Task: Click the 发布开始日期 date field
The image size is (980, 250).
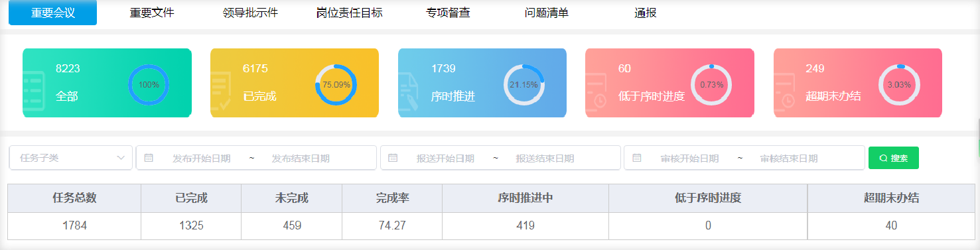Action: pos(202,158)
